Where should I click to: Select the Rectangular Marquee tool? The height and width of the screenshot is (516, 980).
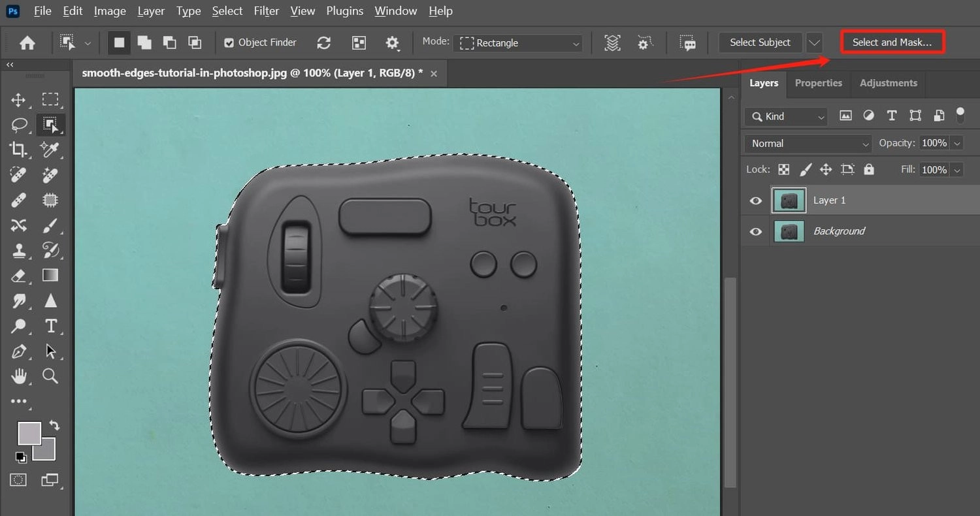pos(50,100)
